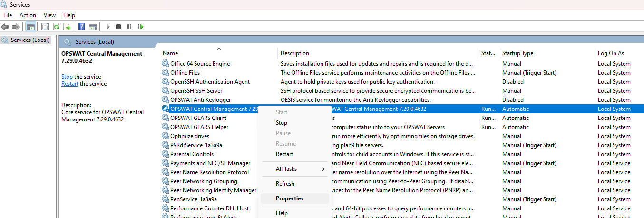Click the Pause Service toolbar button
This screenshot has height=218, width=644.
129,27
